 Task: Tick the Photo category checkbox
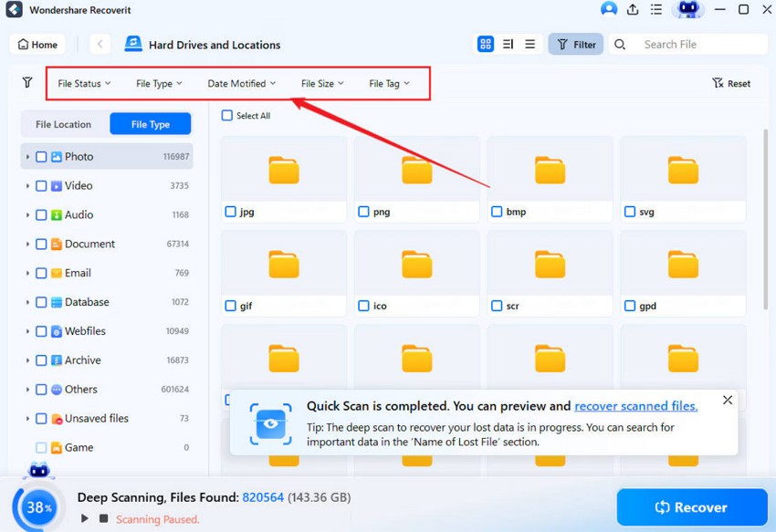41,157
